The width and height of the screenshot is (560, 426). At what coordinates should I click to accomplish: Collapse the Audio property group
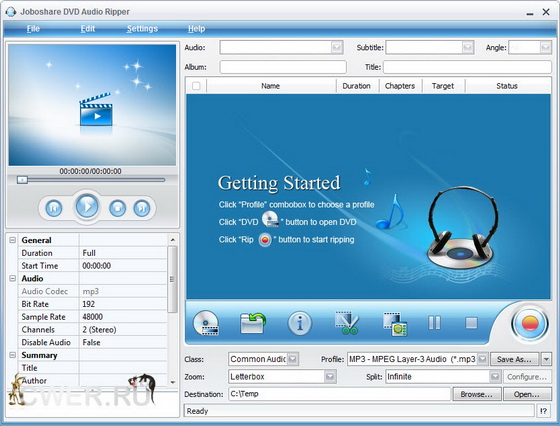pos(12,278)
